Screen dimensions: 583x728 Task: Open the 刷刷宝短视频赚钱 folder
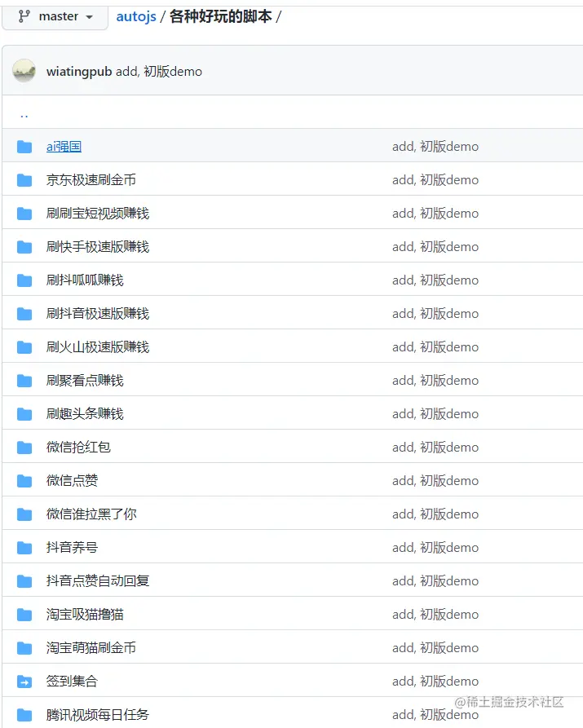point(98,214)
